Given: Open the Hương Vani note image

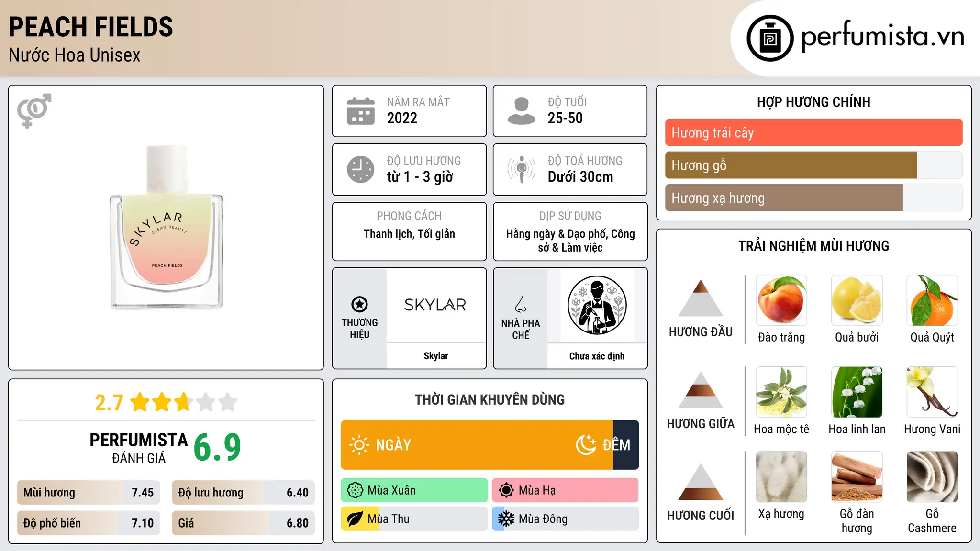Looking at the screenshot, I should (x=932, y=392).
